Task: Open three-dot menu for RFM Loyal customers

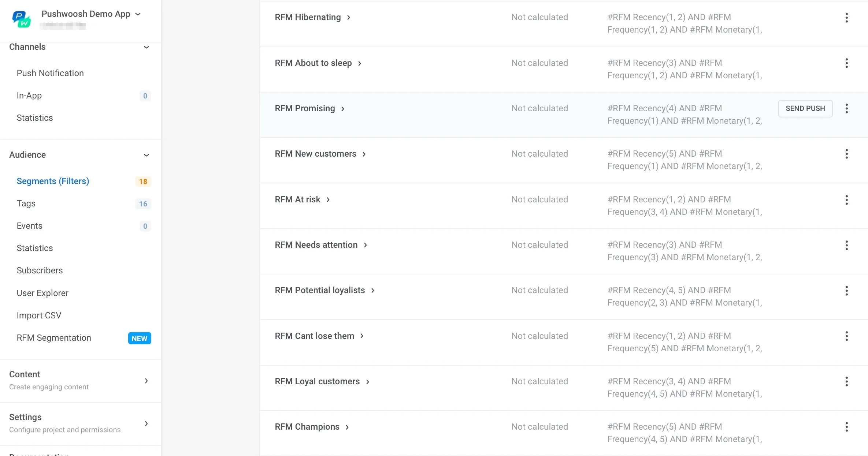Action: 846,382
